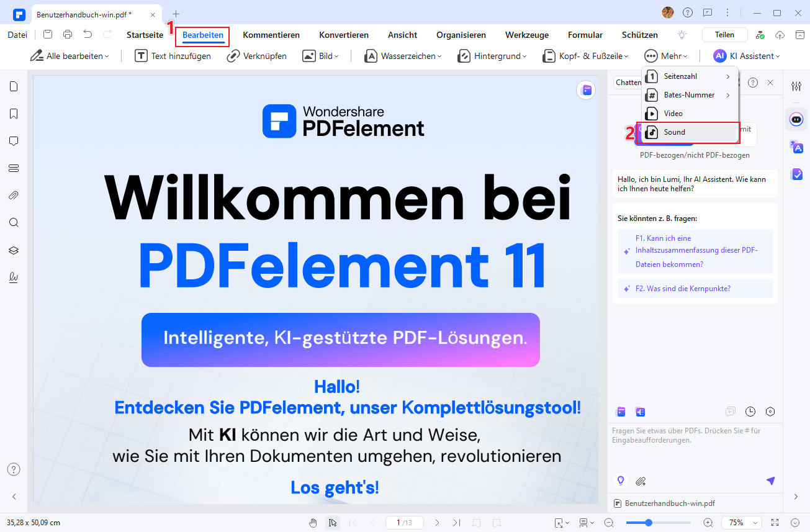Open the bookmarks panel
The height and width of the screenshot is (532, 810).
click(x=14, y=114)
